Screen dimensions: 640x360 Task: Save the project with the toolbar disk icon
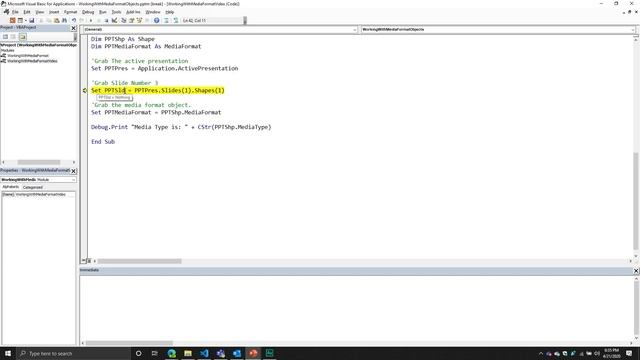coord(32,20)
